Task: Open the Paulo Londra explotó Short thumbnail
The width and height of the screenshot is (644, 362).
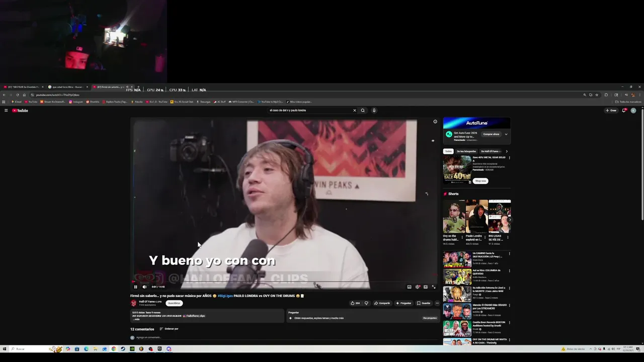Action: (476, 216)
